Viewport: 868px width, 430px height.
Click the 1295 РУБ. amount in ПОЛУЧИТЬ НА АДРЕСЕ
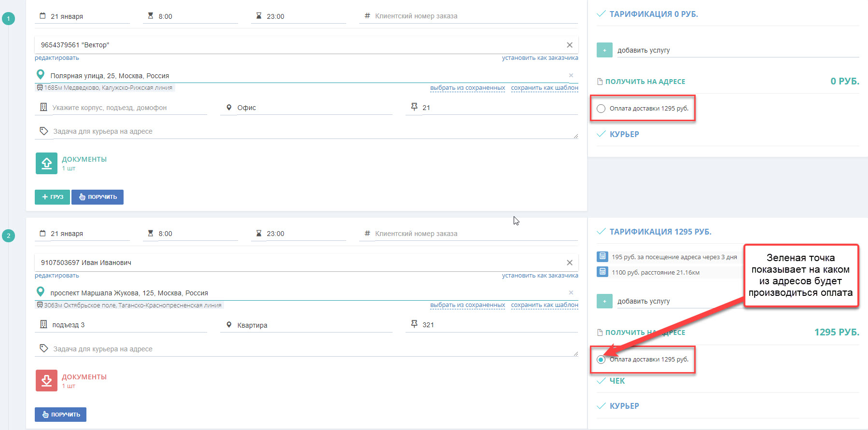(837, 332)
